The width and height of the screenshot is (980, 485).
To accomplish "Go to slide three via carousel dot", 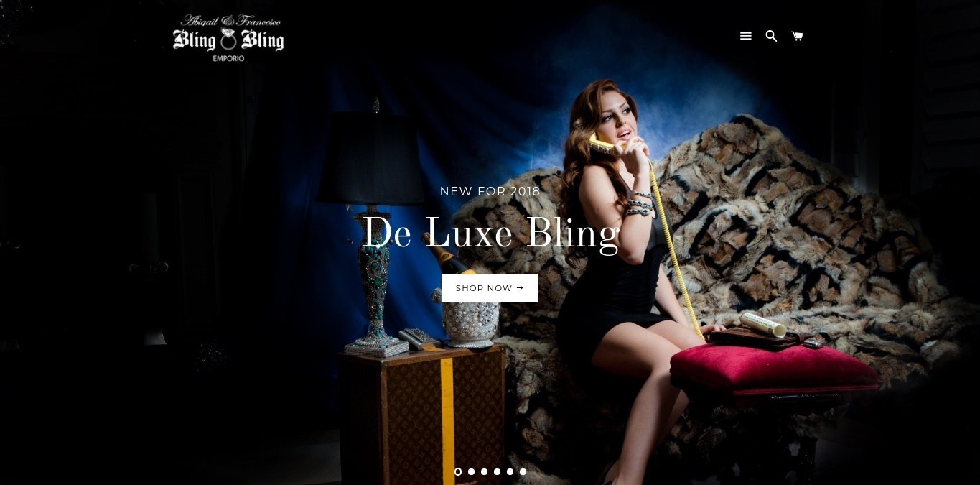I will pyautogui.click(x=484, y=472).
